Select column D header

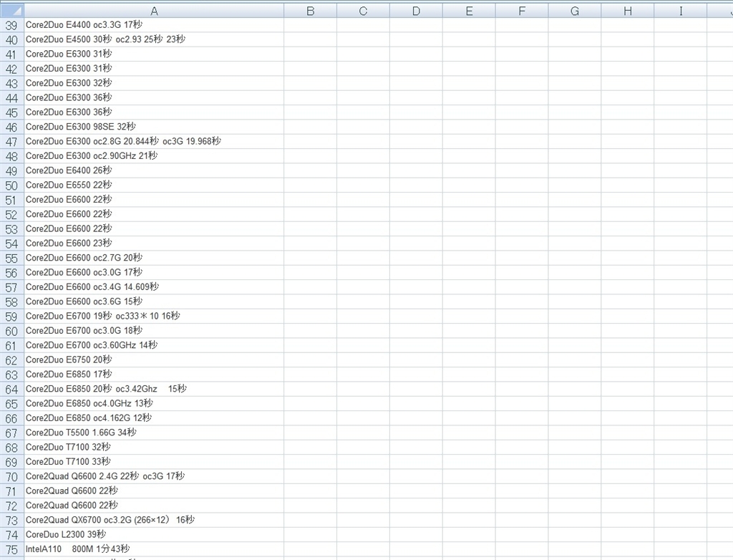416,11
